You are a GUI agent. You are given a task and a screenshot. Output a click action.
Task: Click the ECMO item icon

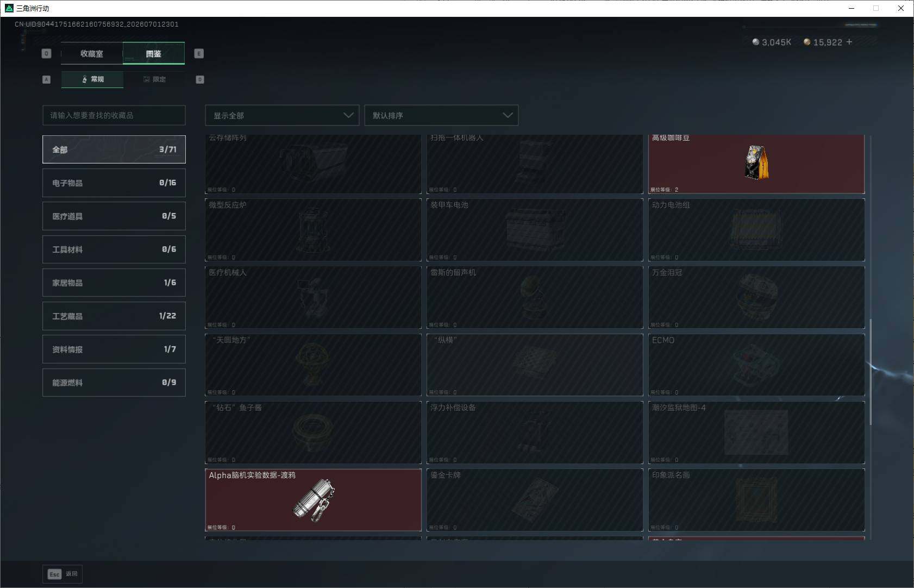tap(755, 364)
